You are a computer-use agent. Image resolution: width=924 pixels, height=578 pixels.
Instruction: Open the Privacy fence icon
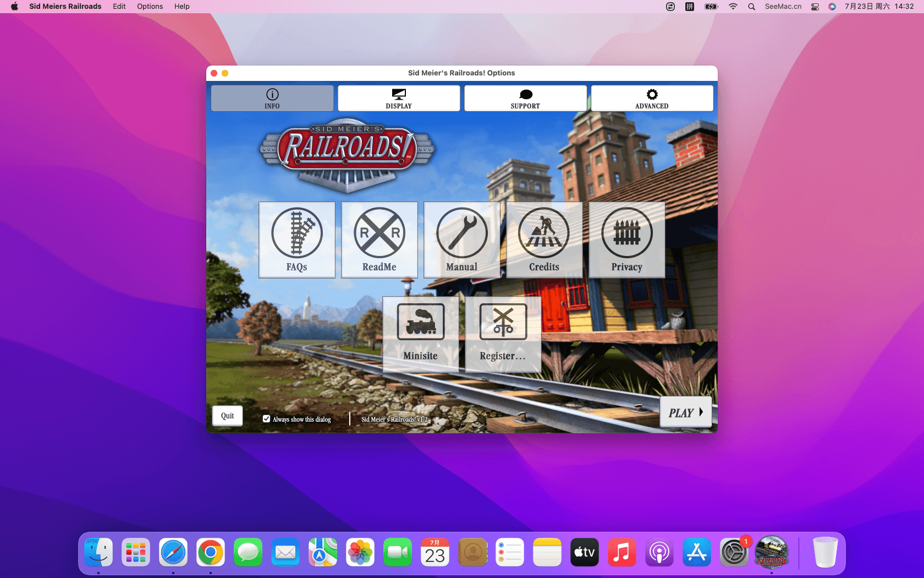click(x=627, y=239)
